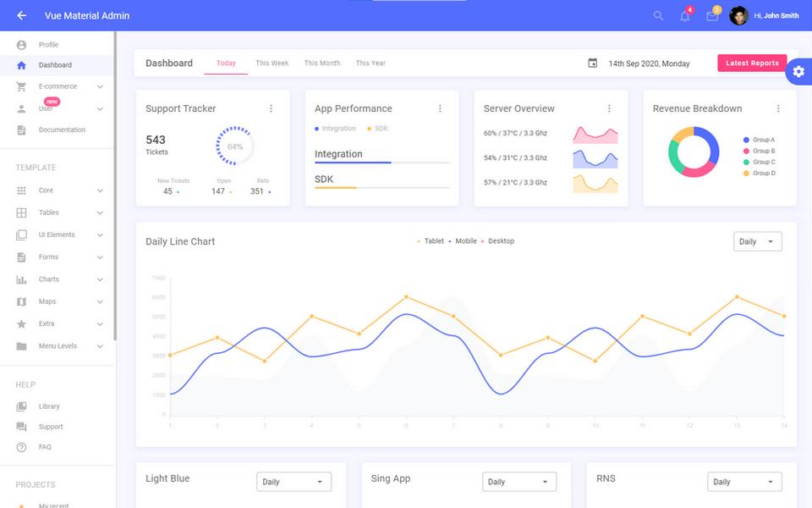
Task: Switch to the This Week tab
Action: pyautogui.click(x=272, y=63)
